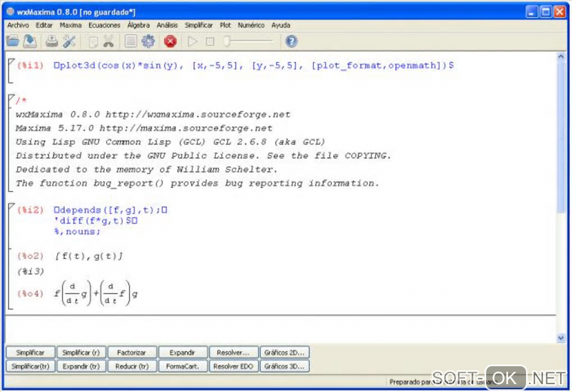The image size is (572, 392).
Task: Click the plot3d input line in %i1
Action: pos(253,66)
